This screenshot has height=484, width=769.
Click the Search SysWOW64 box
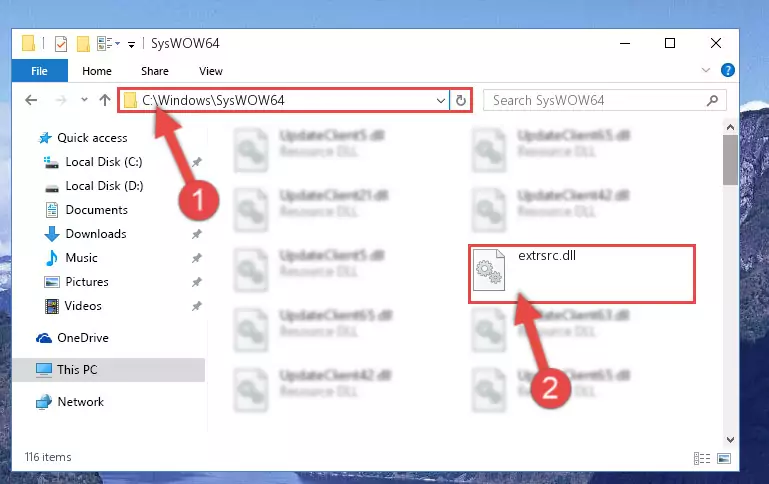[x=604, y=101]
